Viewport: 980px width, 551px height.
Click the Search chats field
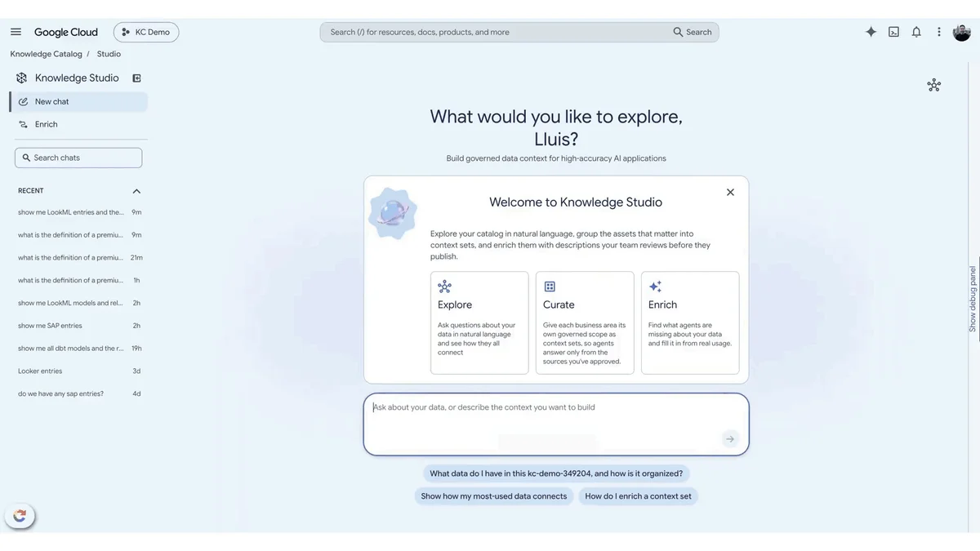pyautogui.click(x=78, y=158)
